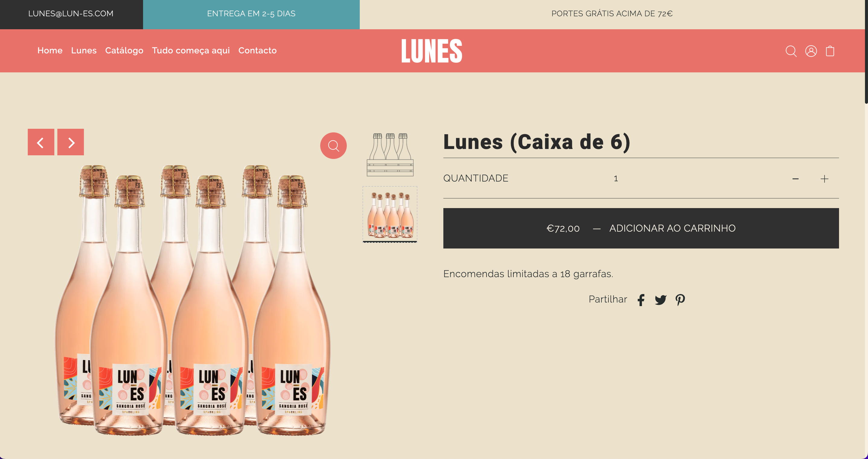Increase quantity with plus button
The width and height of the screenshot is (868, 459).
[x=824, y=179]
